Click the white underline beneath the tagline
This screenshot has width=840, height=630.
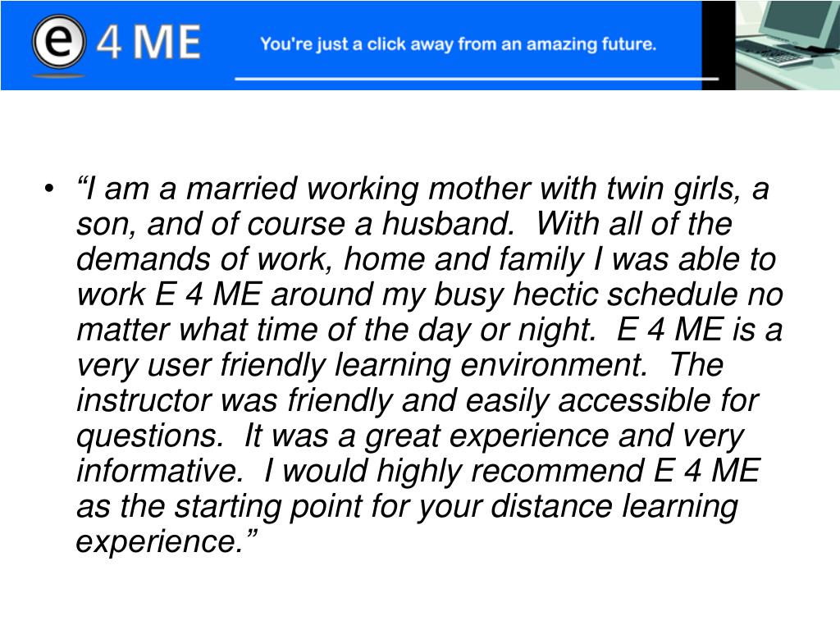pyautogui.click(x=477, y=79)
